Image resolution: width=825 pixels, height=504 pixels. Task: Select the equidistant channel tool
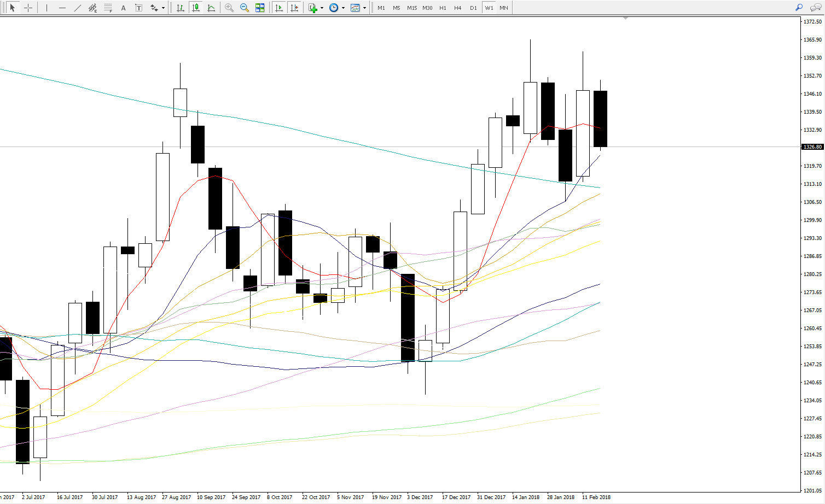tap(93, 8)
